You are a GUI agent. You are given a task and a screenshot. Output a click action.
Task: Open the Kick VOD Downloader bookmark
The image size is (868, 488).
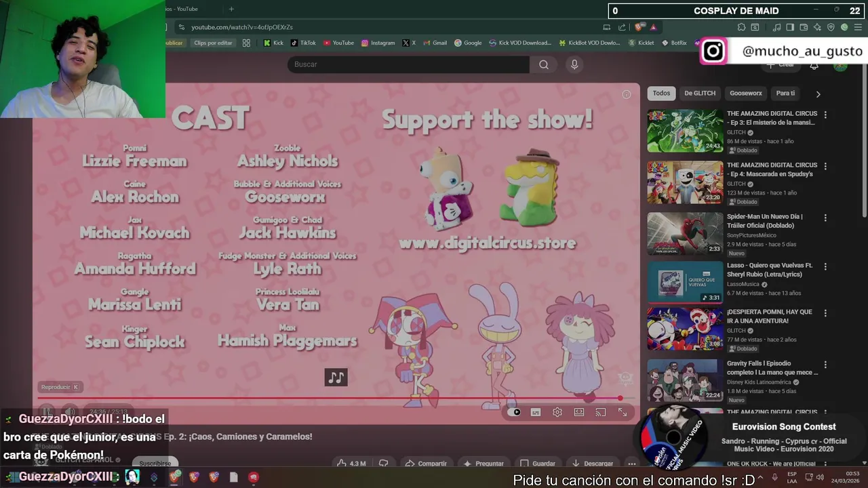click(520, 43)
